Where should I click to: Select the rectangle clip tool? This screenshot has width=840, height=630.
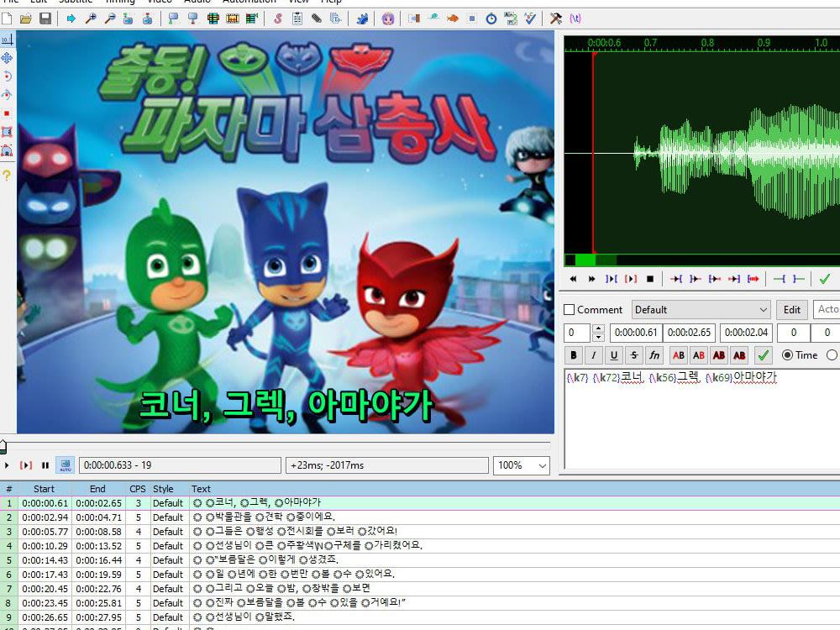coord(7,132)
